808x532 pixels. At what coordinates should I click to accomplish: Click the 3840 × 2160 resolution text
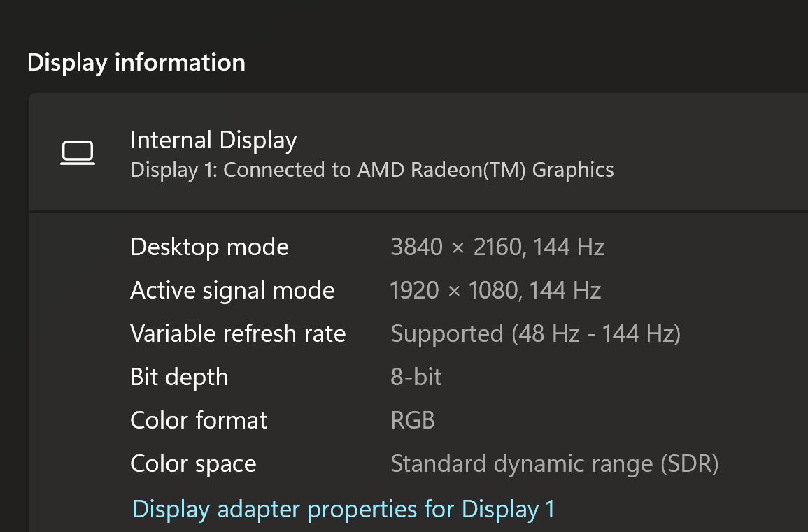pos(455,247)
